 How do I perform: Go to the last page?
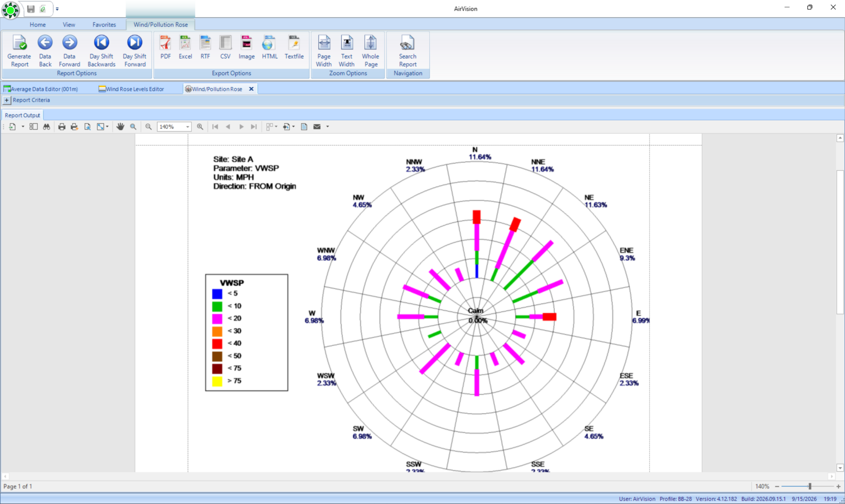(254, 127)
